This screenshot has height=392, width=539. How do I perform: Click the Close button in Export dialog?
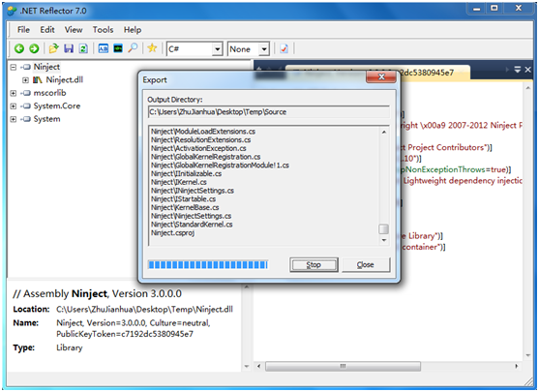click(366, 265)
